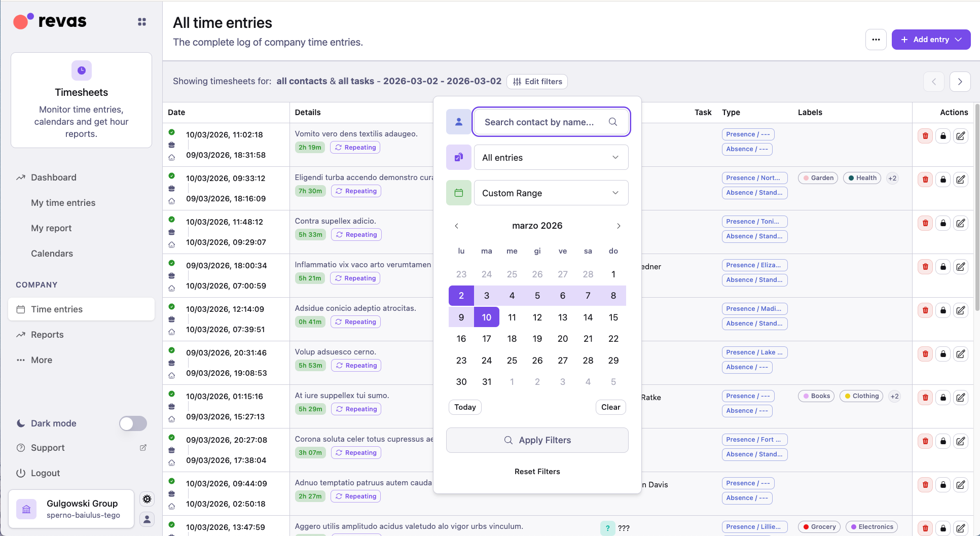Open Dashboard in the sidebar
Viewport: 980px width, 536px height.
[54, 177]
